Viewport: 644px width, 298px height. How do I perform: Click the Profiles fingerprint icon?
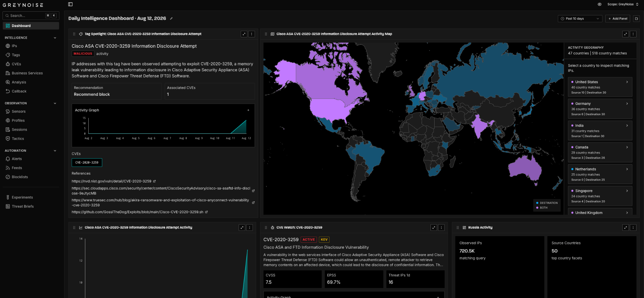pos(8,121)
